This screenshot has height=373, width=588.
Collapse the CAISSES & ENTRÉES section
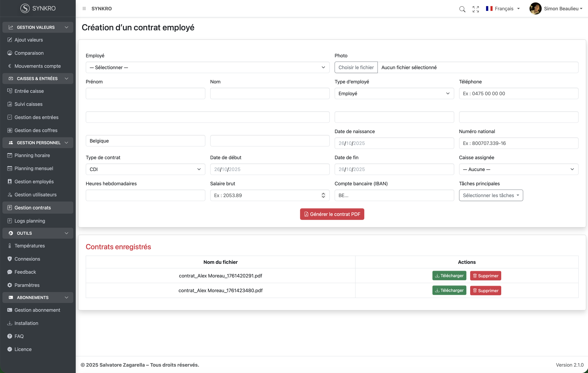point(66,78)
